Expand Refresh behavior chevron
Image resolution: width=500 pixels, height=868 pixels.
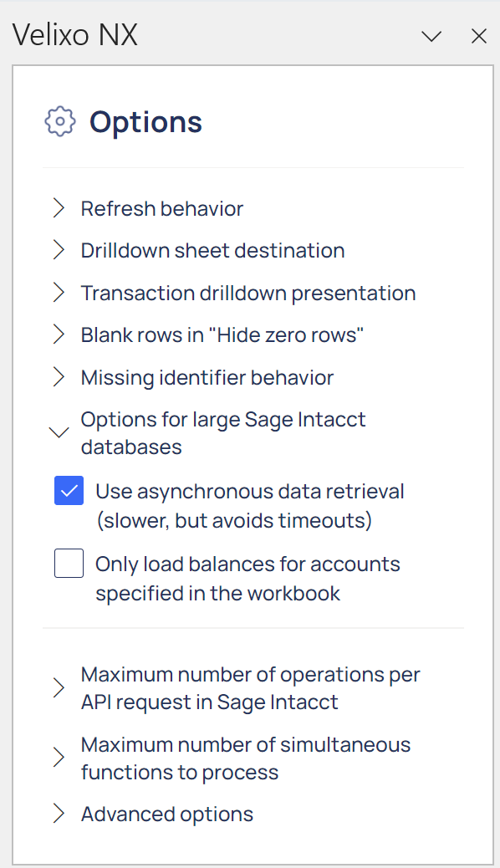[59, 209]
